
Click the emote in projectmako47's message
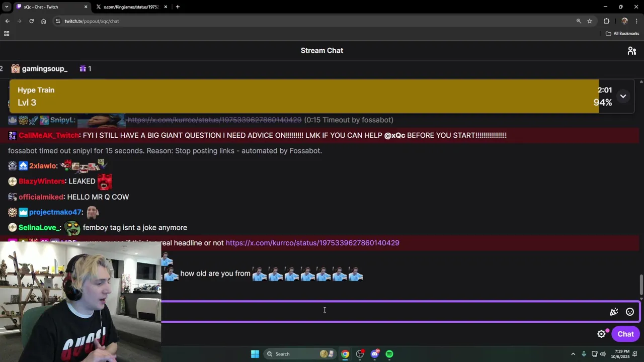point(92,212)
